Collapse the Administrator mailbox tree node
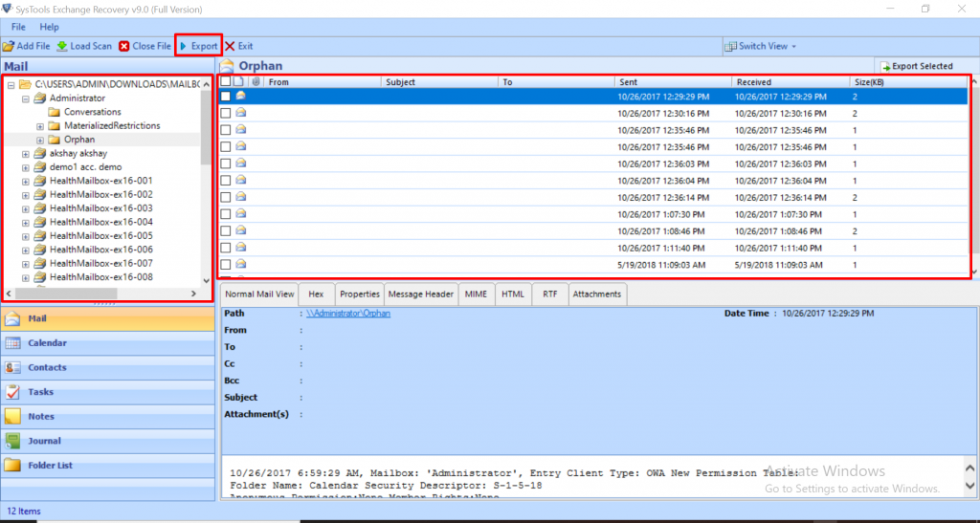Viewport: 980px width, 523px height. tap(26, 98)
